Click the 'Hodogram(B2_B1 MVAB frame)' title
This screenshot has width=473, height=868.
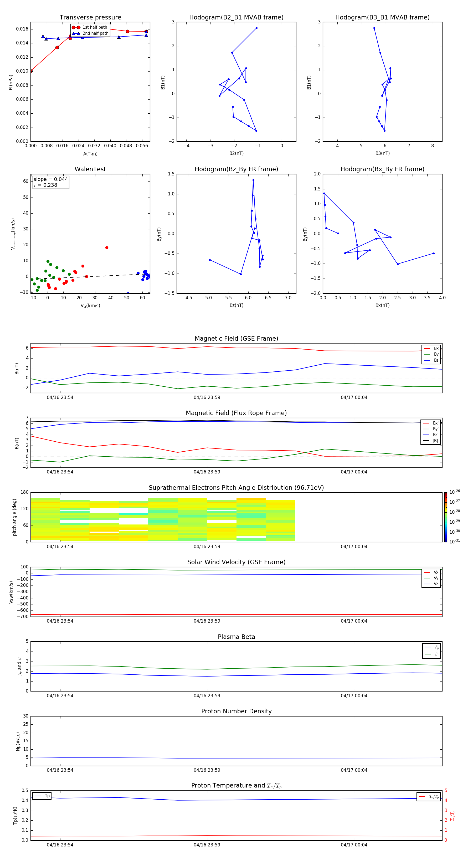[236, 18]
